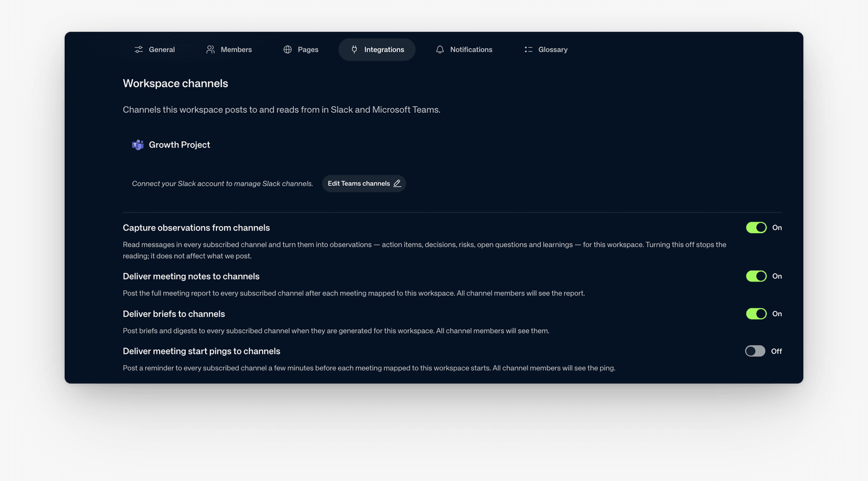The height and width of the screenshot is (481, 868).
Task: Turn off Deliver meeting notes to channels
Action: tap(756, 276)
